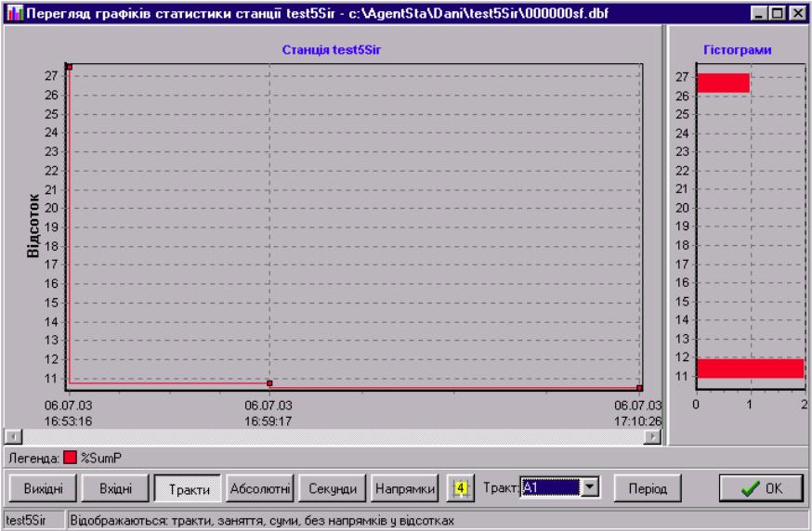Click the red %SumP legend swatch
812x531 pixels.
(70, 458)
